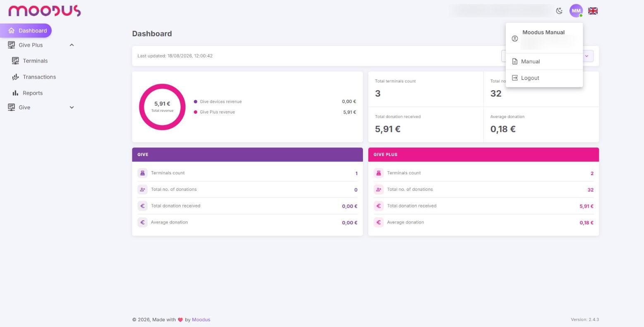Toggle dark mode with the moon icon
644x327 pixels.
(x=559, y=11)
